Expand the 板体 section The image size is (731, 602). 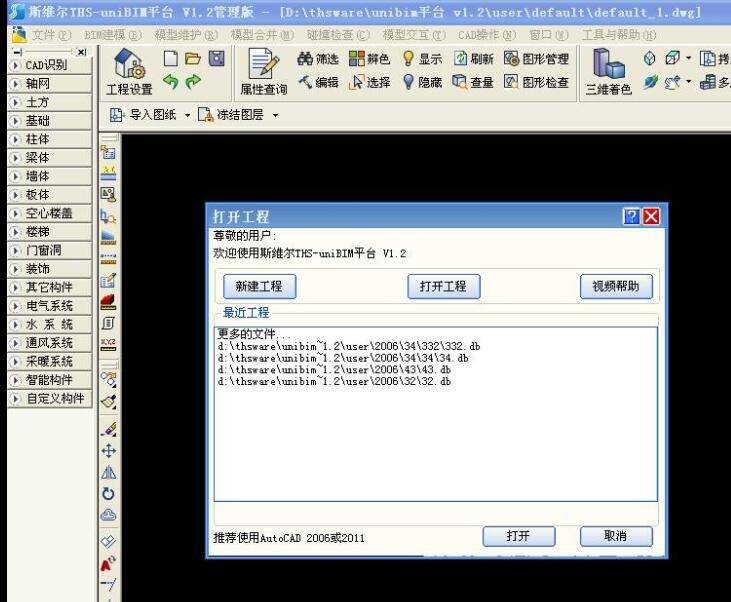tap(50, 194)
